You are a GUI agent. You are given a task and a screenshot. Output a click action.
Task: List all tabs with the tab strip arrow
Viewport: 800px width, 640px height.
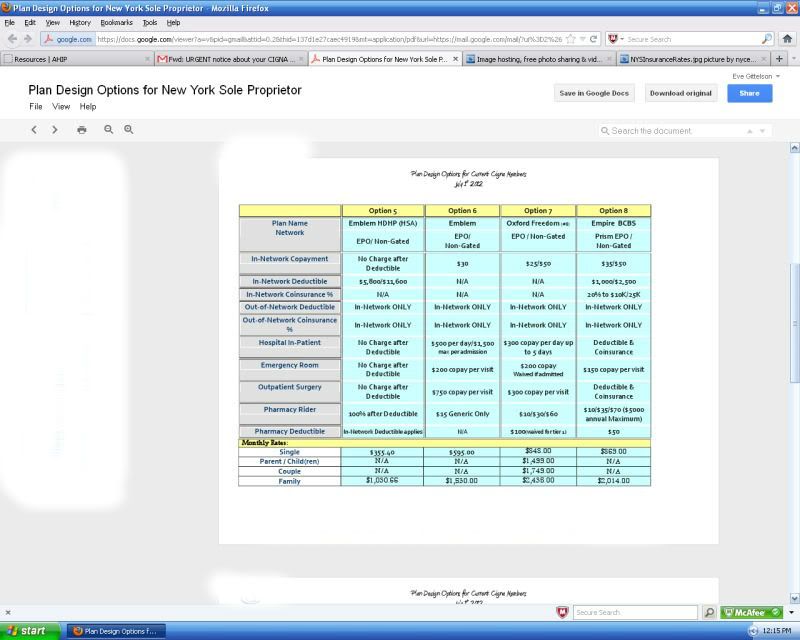click(793, 59)
